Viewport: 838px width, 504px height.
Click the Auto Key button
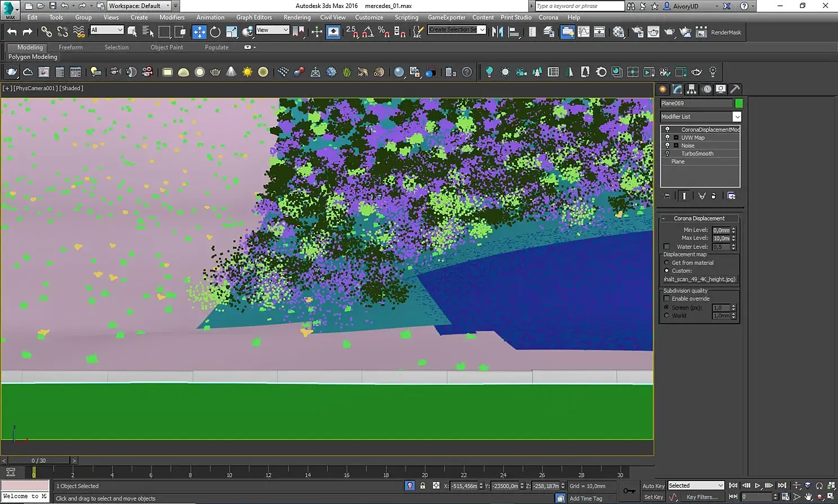[653, 486]
